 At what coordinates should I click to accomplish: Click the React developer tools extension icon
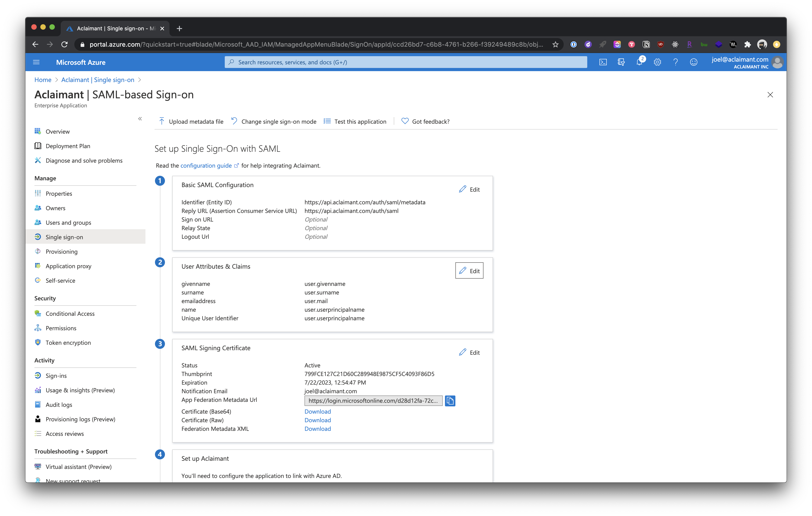click(675, 44)
